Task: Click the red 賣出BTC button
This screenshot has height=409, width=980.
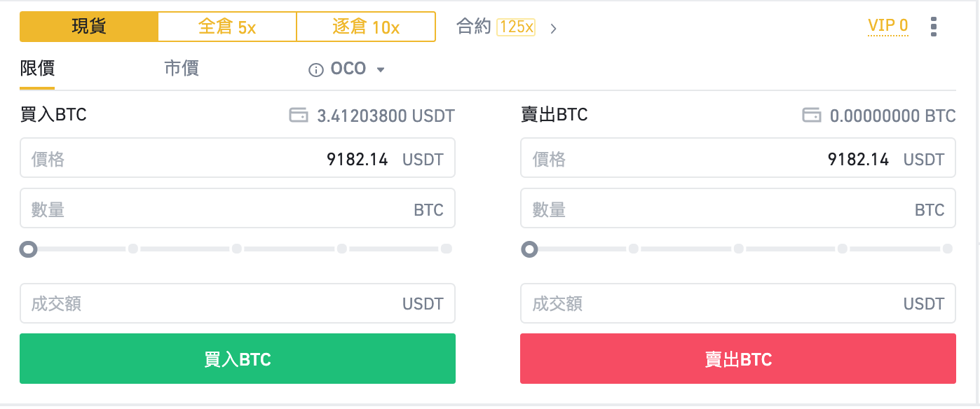Action: click(x=737, y=358)
